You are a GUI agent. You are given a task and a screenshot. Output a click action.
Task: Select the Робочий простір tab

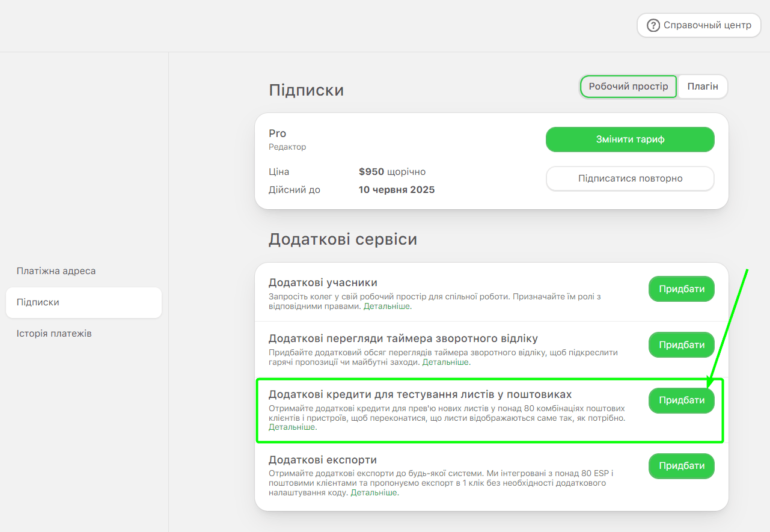pos(628,87)
